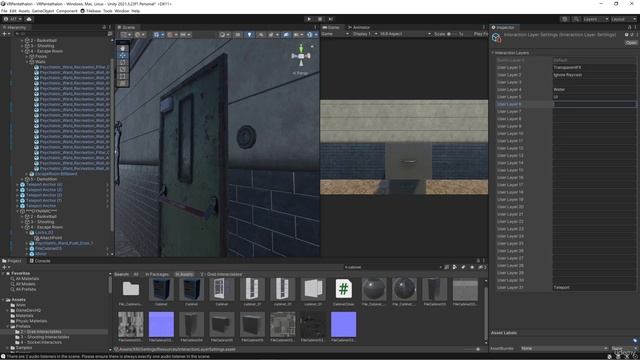This screenshot has width=640, height=360.
Task: Open the Game view mode dropdown
Action: coord(336,34)
